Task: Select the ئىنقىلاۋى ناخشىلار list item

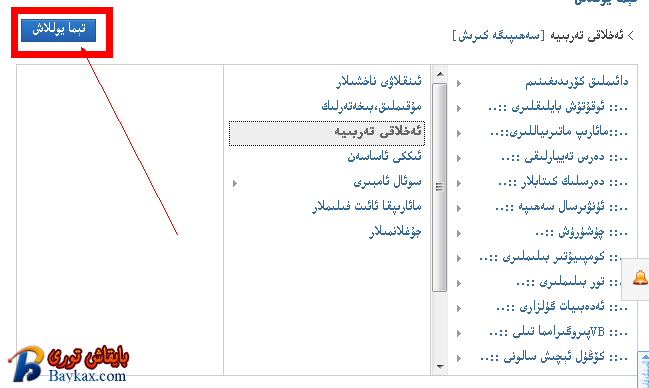Action: [x=379, y=81]
